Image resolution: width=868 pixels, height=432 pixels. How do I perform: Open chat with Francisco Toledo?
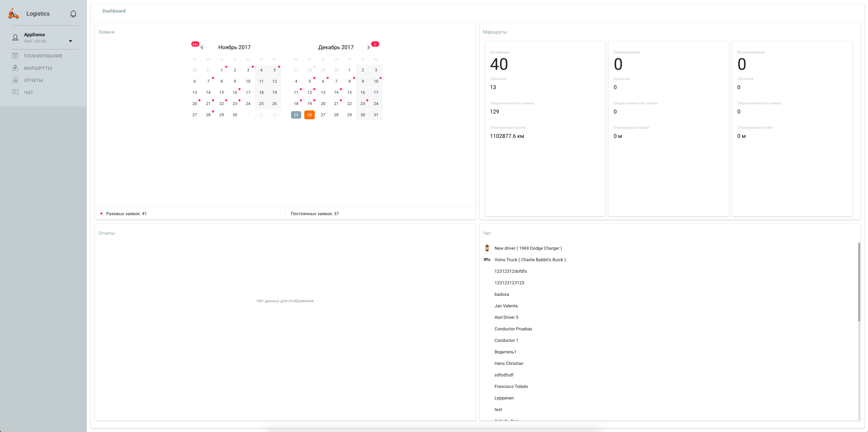511,386
